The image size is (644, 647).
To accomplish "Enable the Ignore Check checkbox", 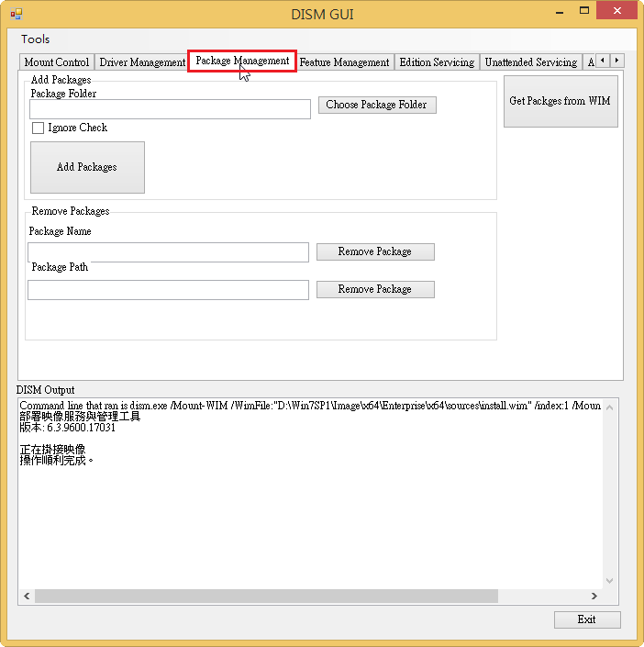I will click(39, 128).
